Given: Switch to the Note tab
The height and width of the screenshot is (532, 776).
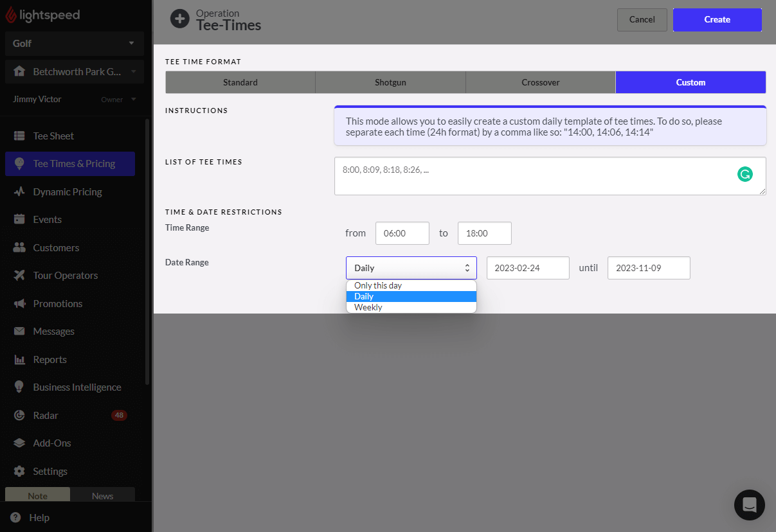Looking at the screenshot, I should (37, 495).
